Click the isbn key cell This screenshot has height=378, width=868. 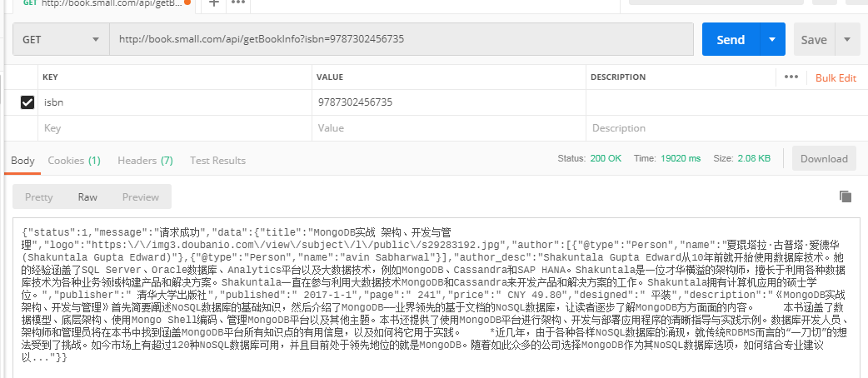(x=175, y=102)
